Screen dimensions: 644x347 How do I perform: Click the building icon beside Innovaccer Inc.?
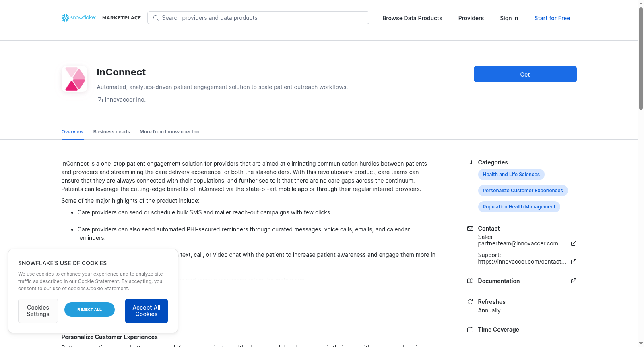tap(100, 100)
